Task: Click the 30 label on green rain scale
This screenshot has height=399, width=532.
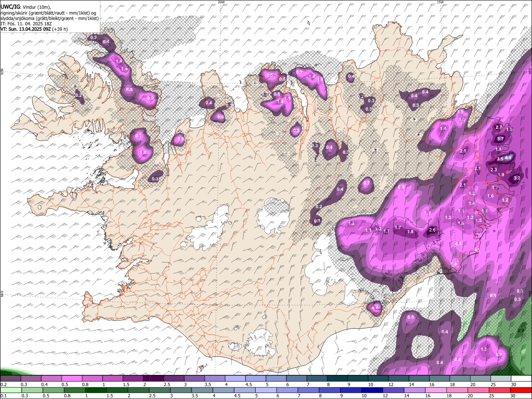Action: pos(514,396)
